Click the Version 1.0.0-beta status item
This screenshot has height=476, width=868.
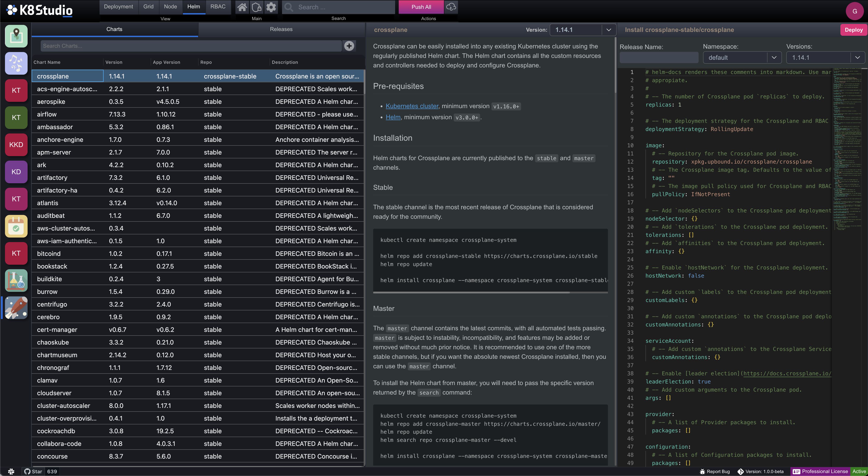(x=761, y=471)
